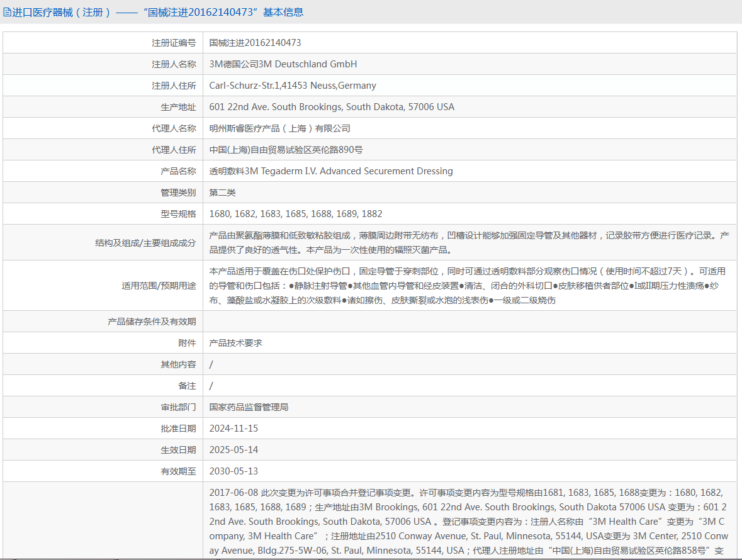Select effective date 2025-05-14
The height and width of the screenshot is (560, 742).
pos(233,450)
